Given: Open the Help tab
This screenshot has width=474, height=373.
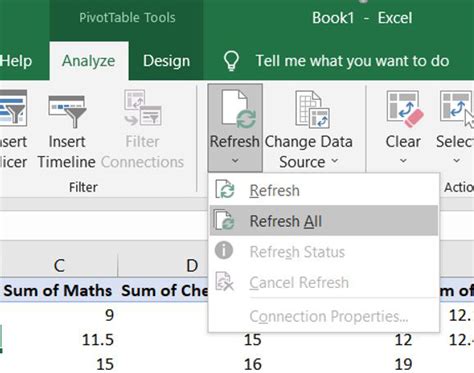Looking at the screenshot, I should pyautogui.click(x=16, y=61).
